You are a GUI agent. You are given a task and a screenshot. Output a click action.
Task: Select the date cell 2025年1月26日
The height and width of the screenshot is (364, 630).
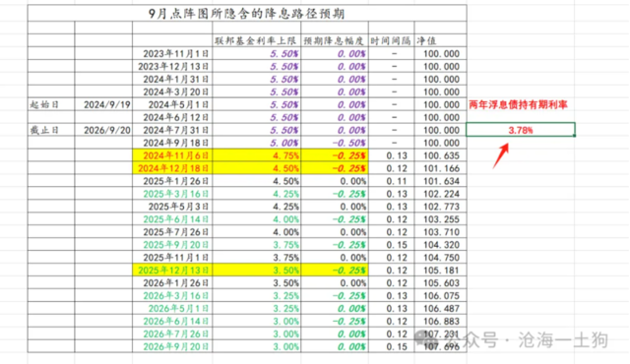172,181
